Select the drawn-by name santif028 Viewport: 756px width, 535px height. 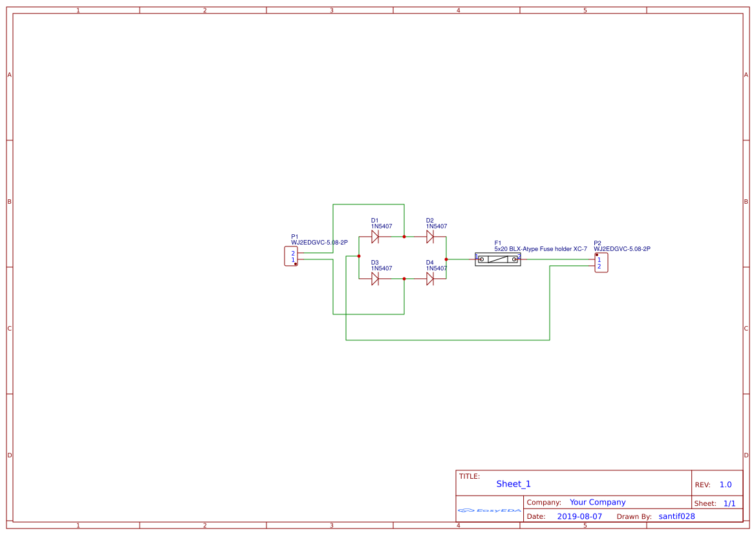[676, 516]
